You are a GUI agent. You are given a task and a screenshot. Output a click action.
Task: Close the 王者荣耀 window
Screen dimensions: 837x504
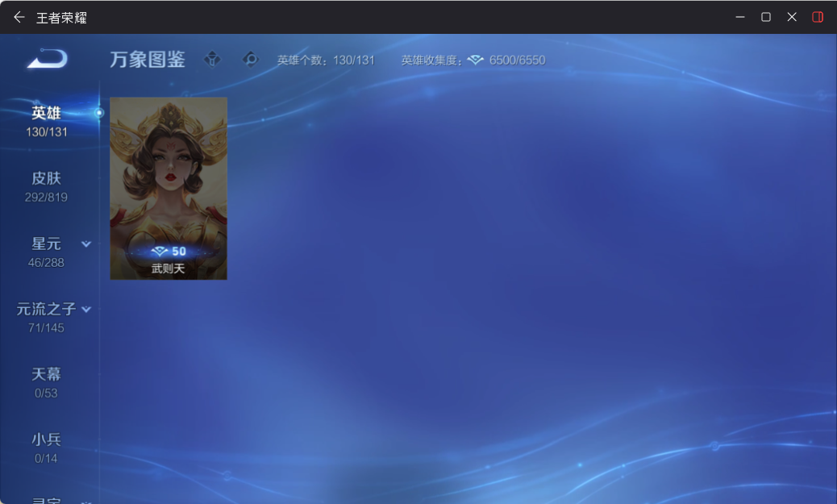(792, 17)
